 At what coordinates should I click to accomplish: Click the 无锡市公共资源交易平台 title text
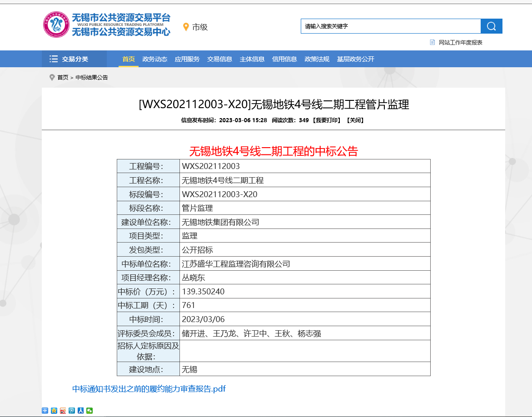coord(121,18)
